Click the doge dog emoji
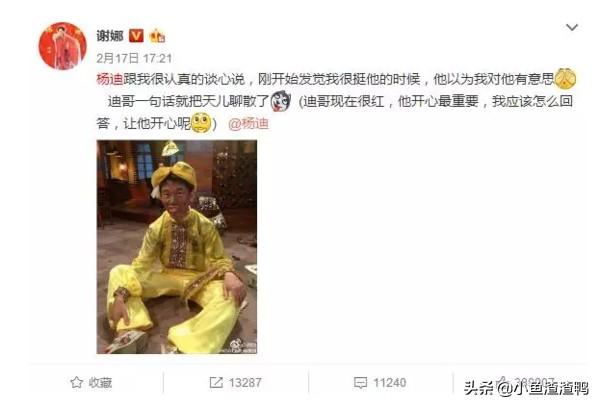The height and width of the screenshot is (407, 600). [281, 101]
